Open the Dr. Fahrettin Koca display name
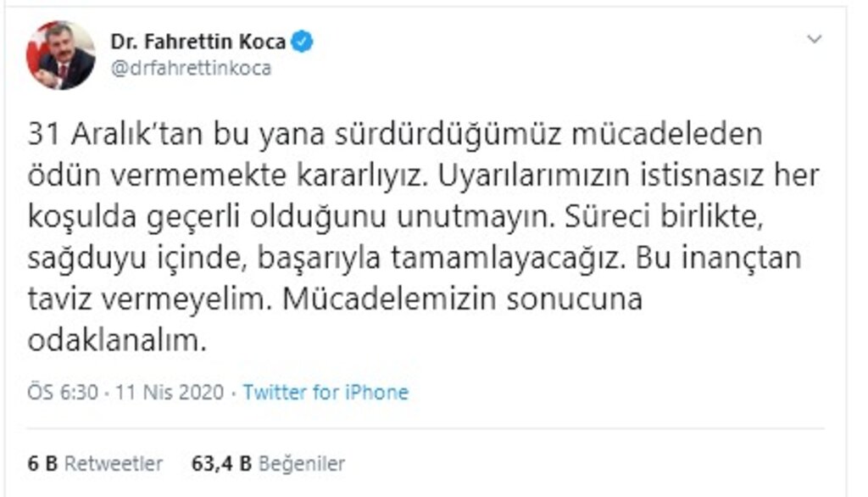 pos(198,42)
